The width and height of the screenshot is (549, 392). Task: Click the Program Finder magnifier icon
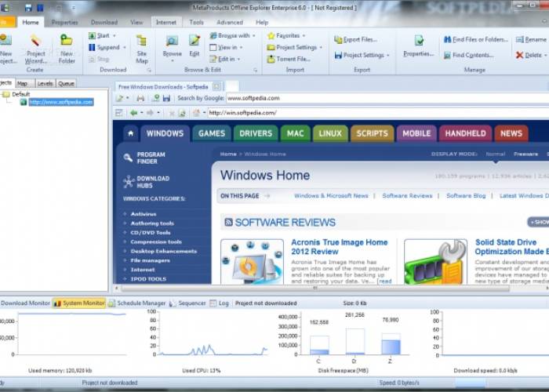pyautogui.click(x=128, y=158)
